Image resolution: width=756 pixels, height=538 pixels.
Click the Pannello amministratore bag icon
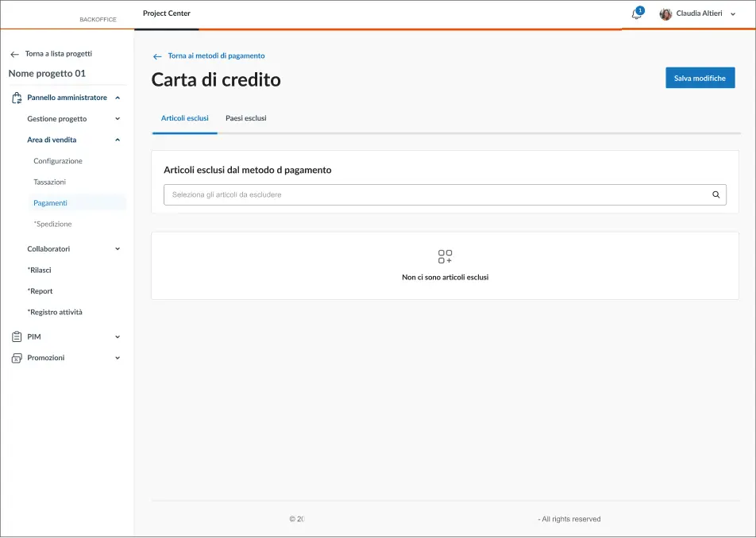(17, 98)
